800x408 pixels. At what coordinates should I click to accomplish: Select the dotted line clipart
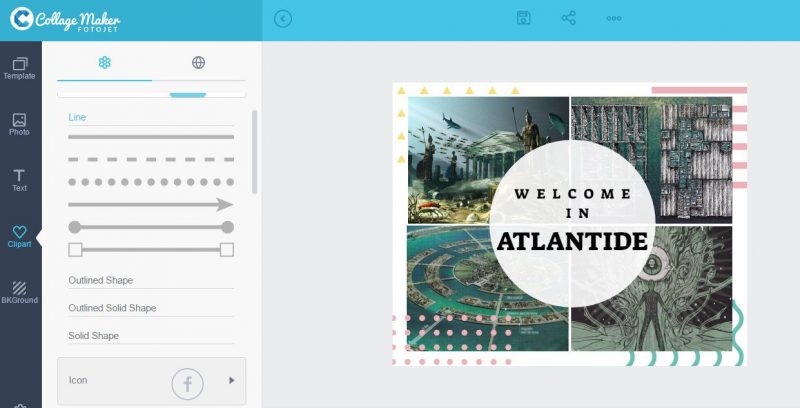151,182
